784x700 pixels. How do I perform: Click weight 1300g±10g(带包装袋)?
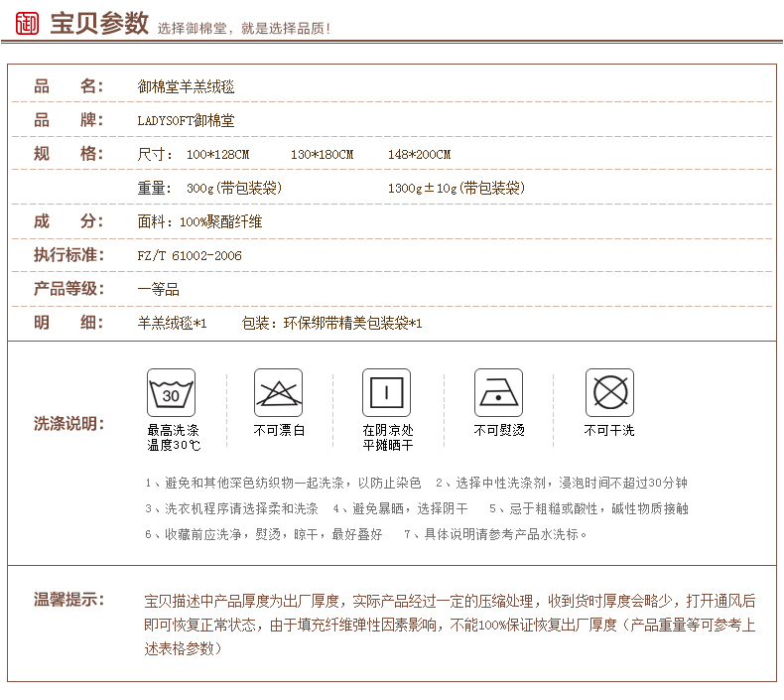[457, 188]
